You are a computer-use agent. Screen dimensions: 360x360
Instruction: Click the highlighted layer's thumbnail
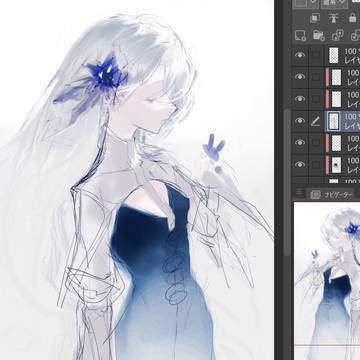click(x=334, y=121)
